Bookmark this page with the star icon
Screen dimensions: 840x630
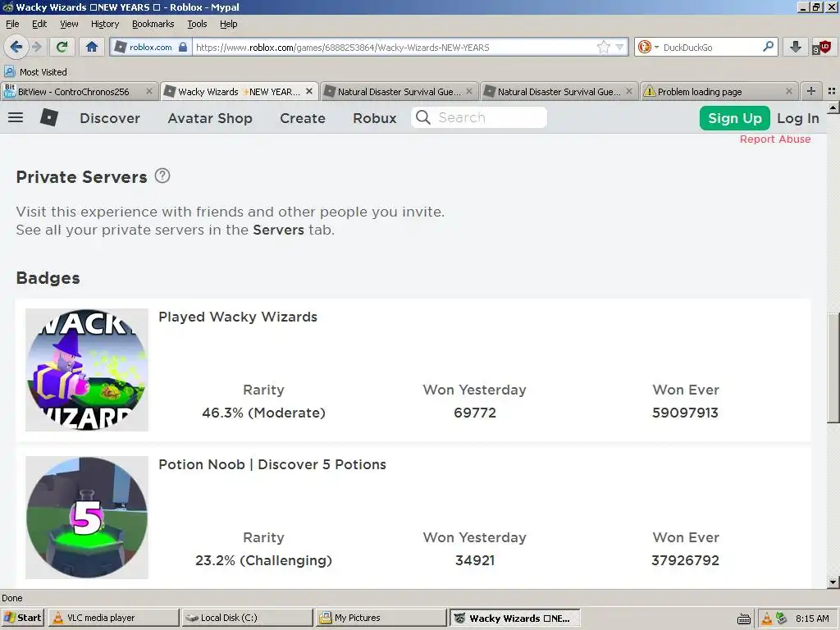coord(603,47)
